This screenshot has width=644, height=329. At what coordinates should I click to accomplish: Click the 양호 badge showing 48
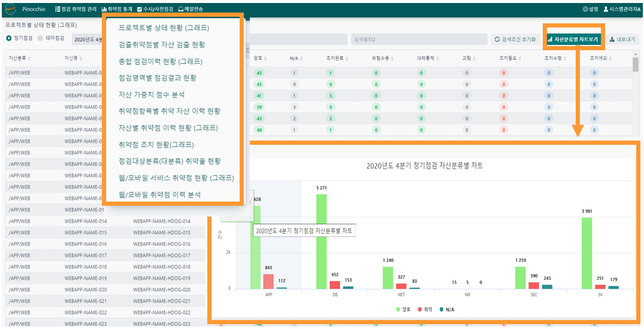click(x=259, y=130)
